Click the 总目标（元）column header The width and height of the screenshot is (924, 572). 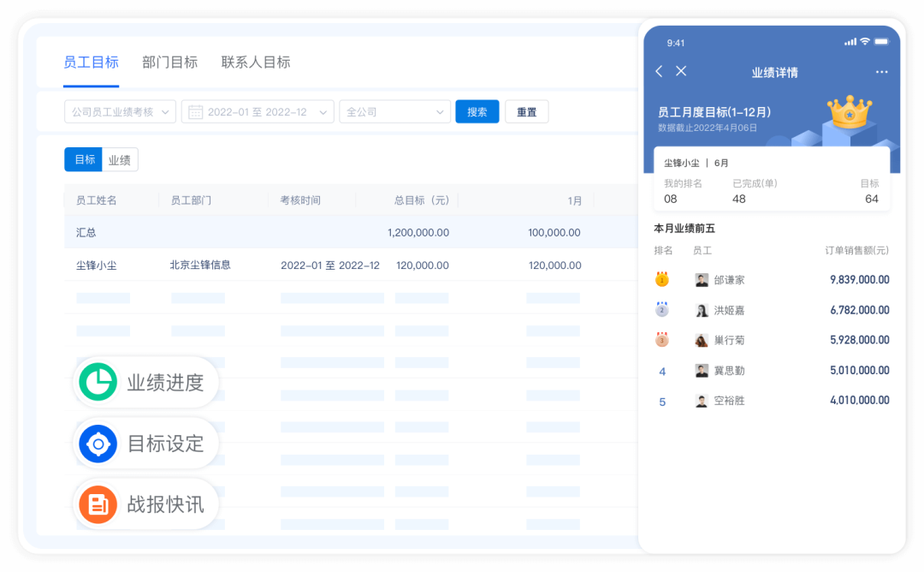point(421,200)
